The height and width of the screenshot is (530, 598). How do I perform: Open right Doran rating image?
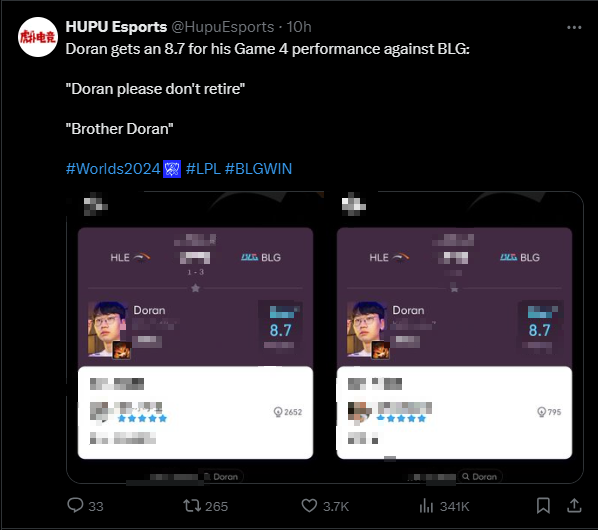[x=454, y=337]
